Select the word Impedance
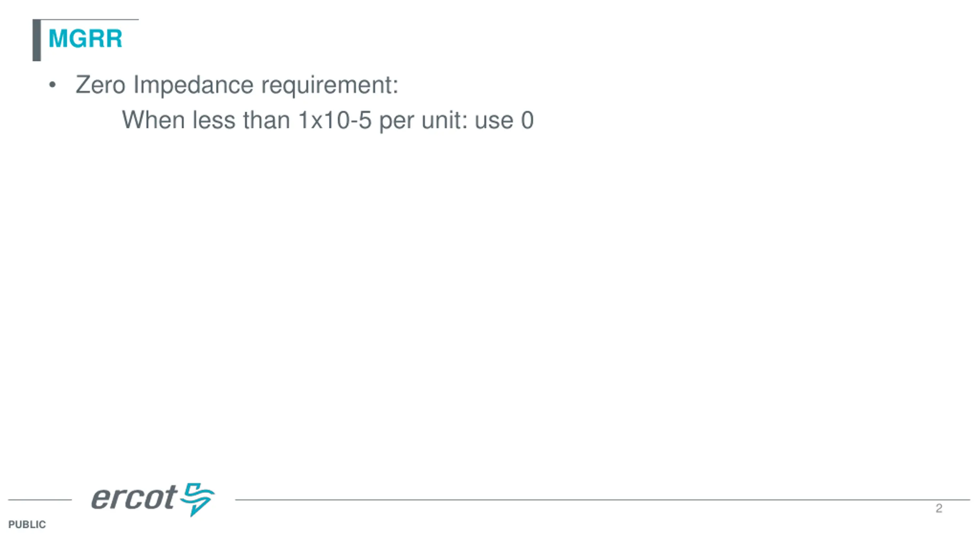Viewport: 980px width, 551px height. point(193,85)
